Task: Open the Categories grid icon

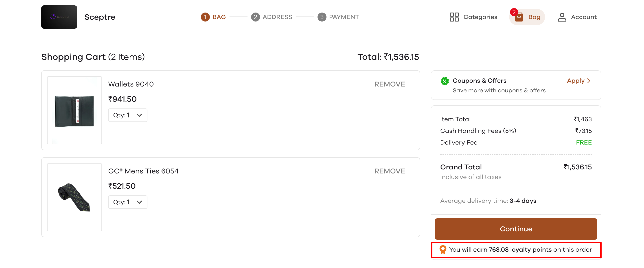Action: click(x=454, y=17)
